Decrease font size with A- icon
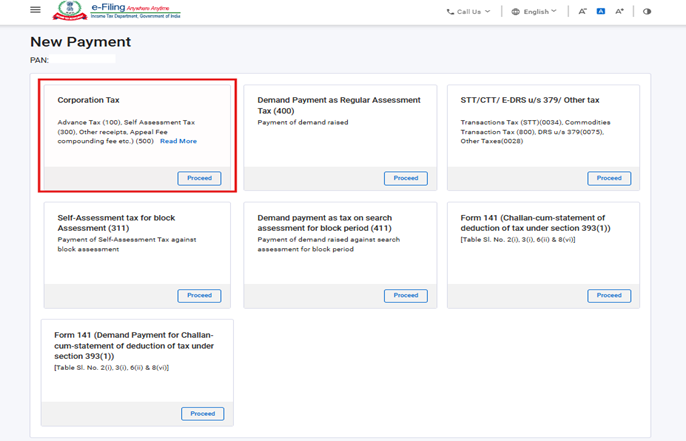 pyautogui.click(x=582, y=12)
